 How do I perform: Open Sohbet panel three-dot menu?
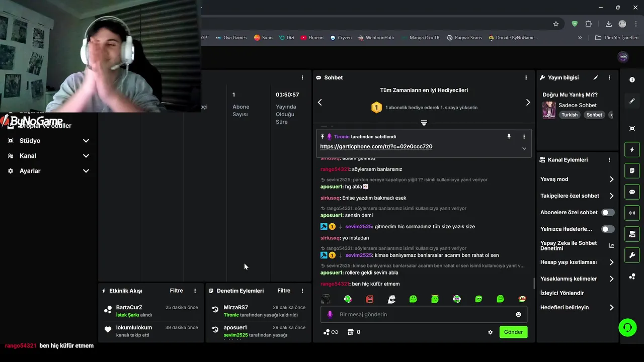pyautogui.click(x=526, y=77)
